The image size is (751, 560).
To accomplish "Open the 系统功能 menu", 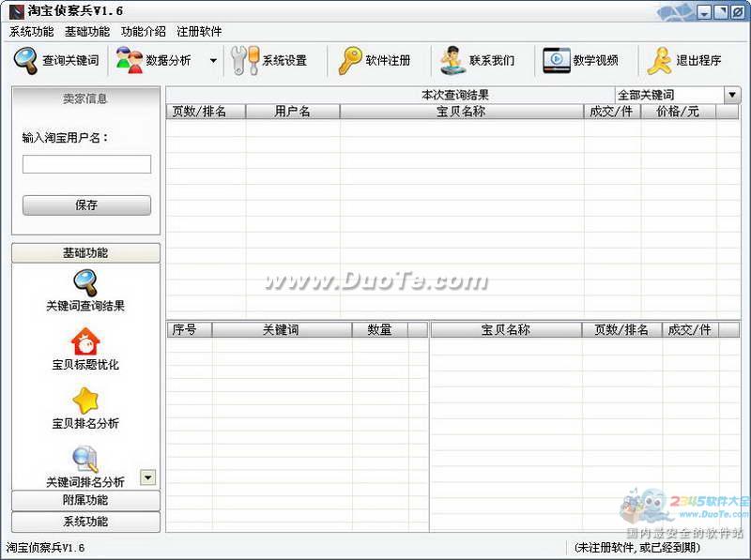I will coord(31,31).
